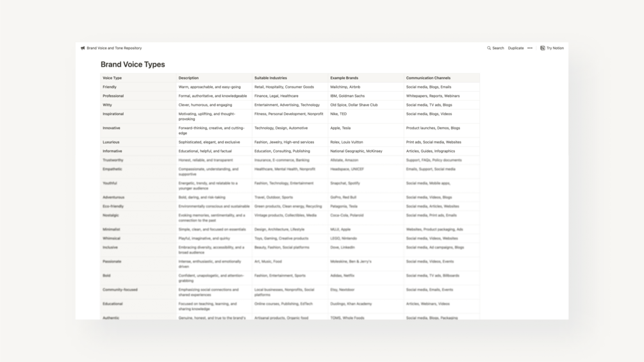This screenshot has width=644, height=362.
Task: Click the Brand Voice Types heading
Action: tap(133, 65)
